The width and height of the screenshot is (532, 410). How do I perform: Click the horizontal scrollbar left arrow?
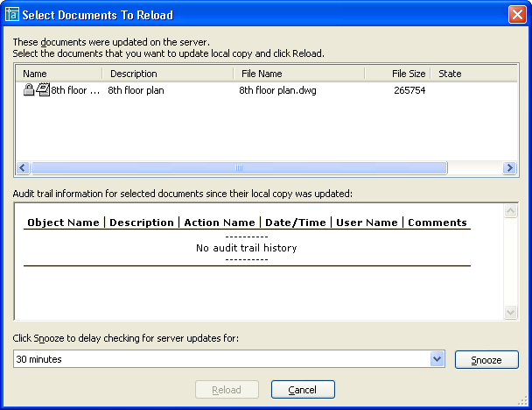click(x=23, y=168)
